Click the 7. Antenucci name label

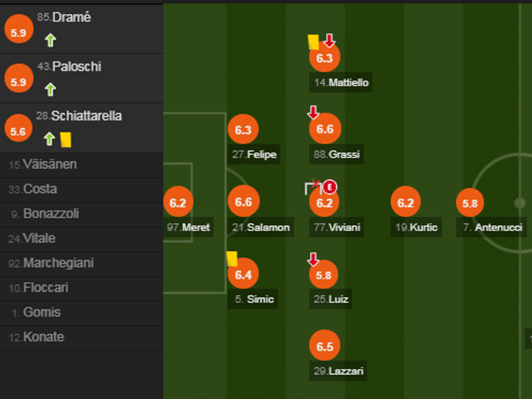pyautogui.click(x=493, y=227)
